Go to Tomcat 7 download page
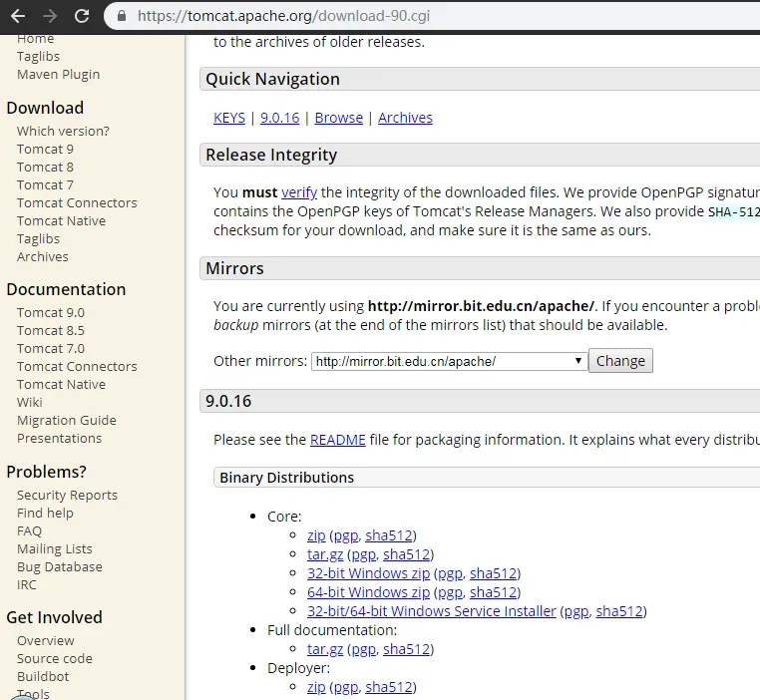This screenshot has height=700, width=760. (45, 185)
